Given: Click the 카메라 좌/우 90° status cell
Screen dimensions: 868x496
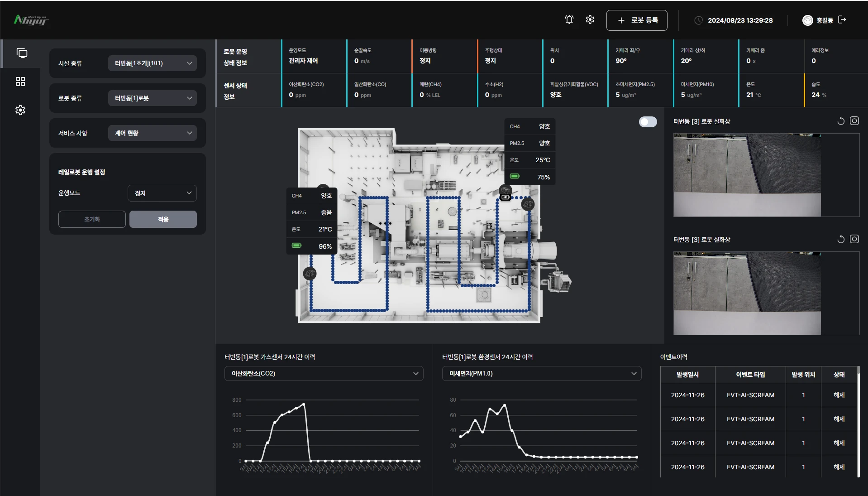Looking at the screenshot, I should point(640,56).
